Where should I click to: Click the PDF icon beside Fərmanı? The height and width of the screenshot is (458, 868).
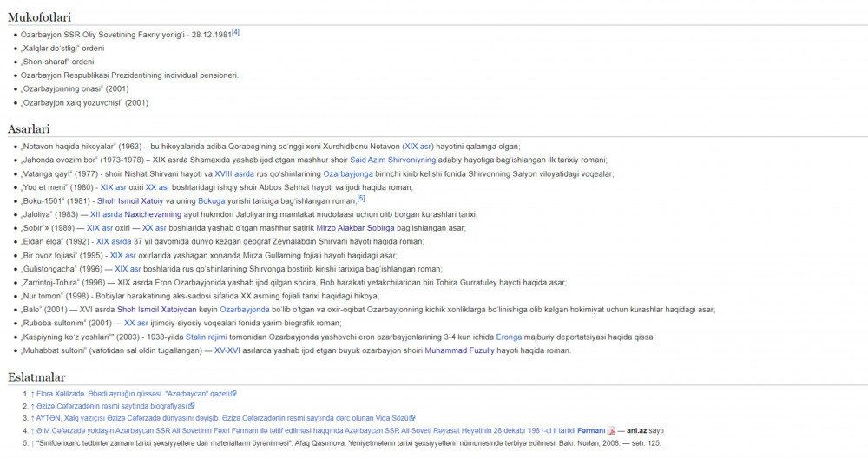611,430
